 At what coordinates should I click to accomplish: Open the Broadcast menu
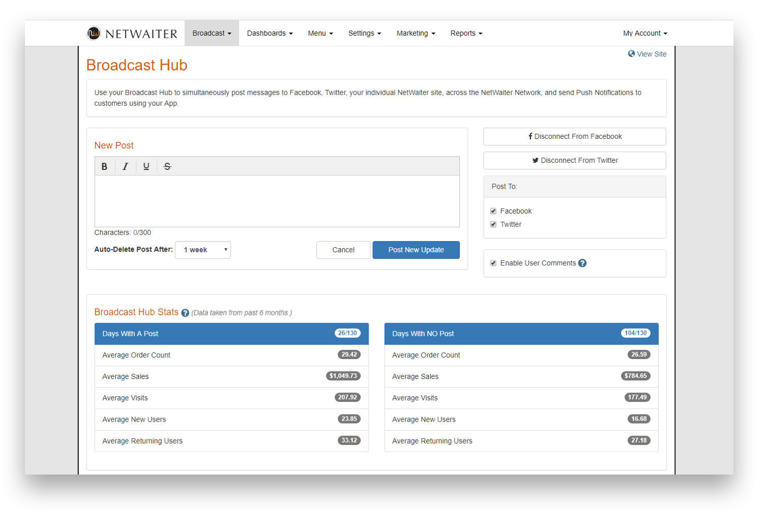(x=212, y=33)
